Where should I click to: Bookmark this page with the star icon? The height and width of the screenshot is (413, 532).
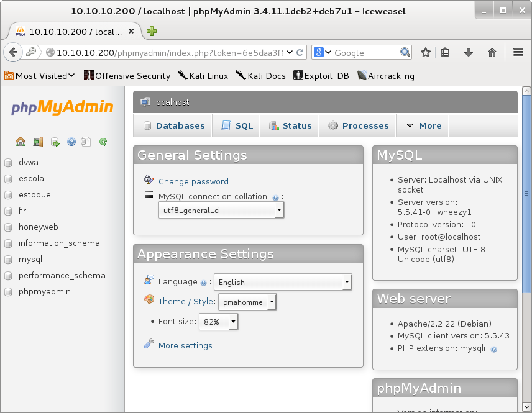pyautogui.click(x=426, y=53)
